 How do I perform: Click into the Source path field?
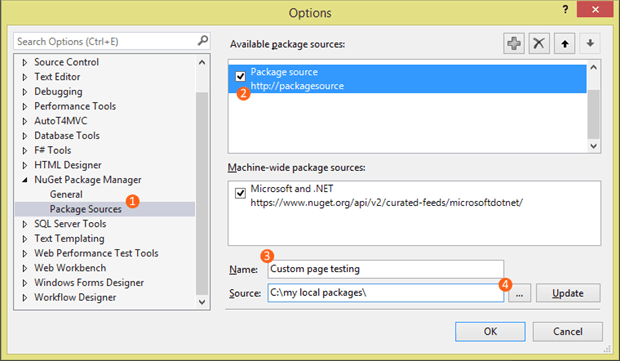[x=386, y=293]
